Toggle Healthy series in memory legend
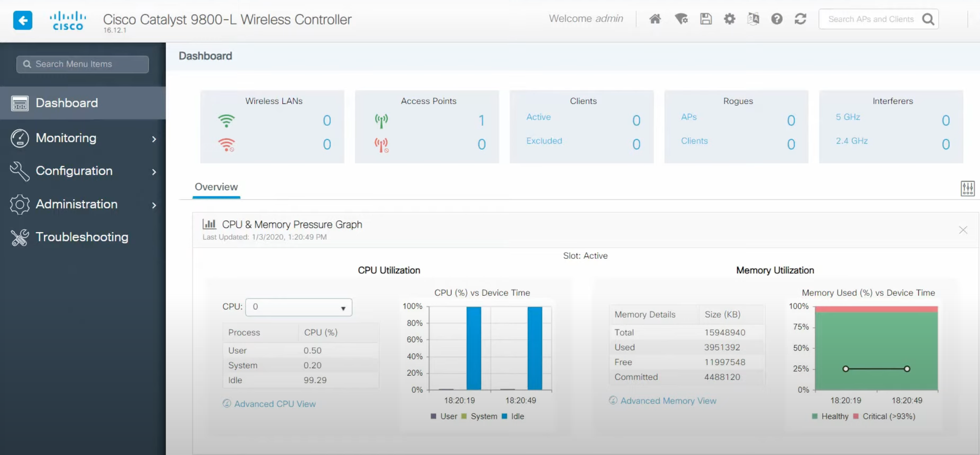This screenshot has height=455, width=980. pos(830,416)
